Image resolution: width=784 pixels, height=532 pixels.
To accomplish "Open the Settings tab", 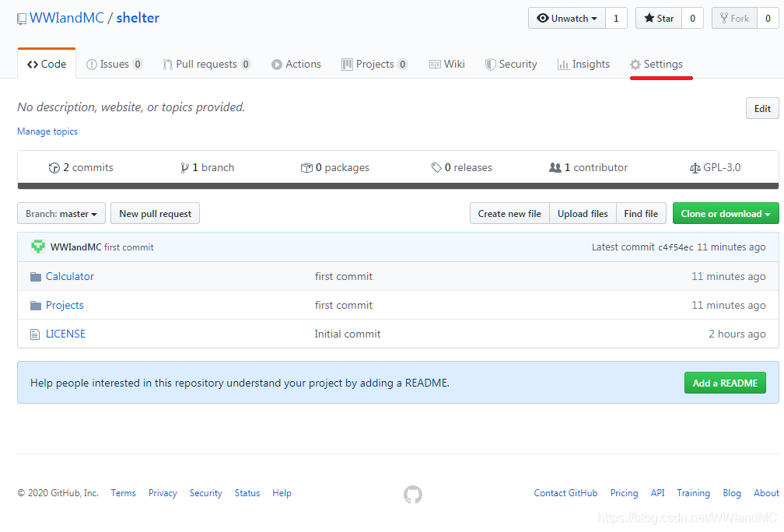I will coord(656,64).
